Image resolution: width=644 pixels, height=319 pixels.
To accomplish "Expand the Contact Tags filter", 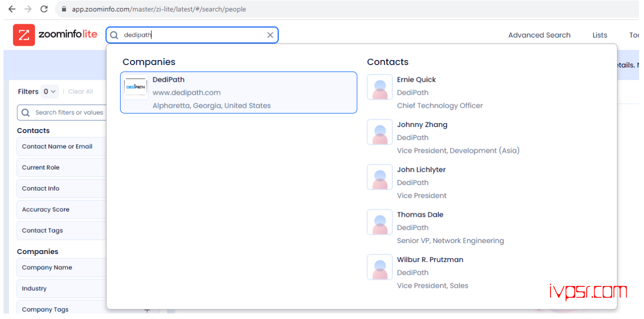I will [62, 231].
